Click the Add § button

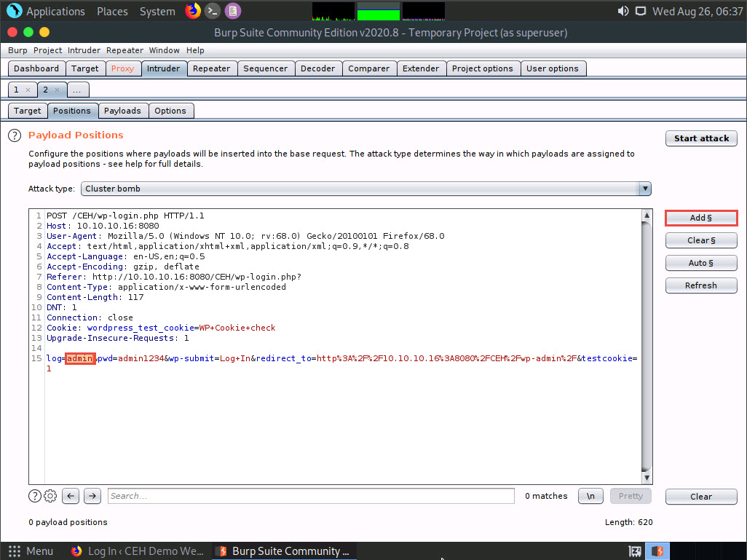pyautogui.click(x=701, y=218)
